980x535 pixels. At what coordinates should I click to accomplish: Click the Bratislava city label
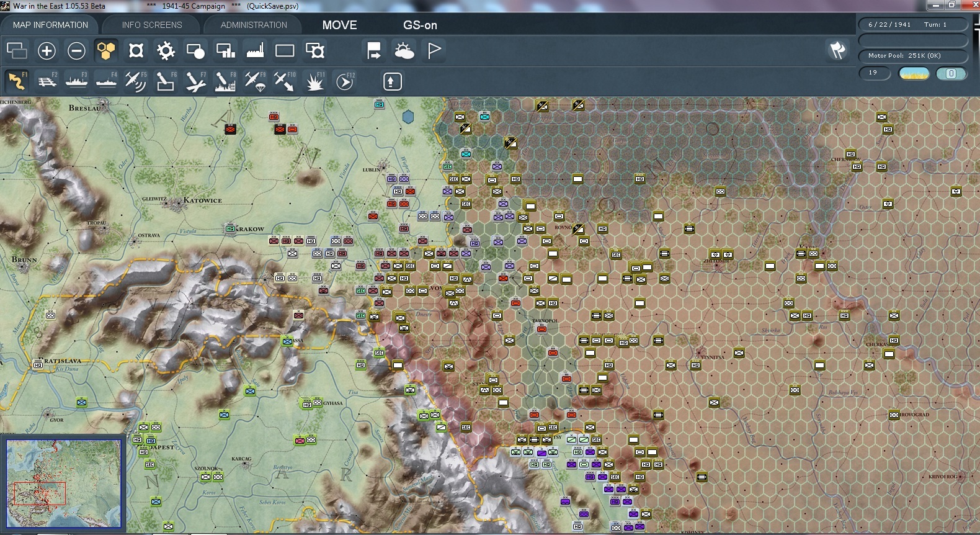pos(63,361)
